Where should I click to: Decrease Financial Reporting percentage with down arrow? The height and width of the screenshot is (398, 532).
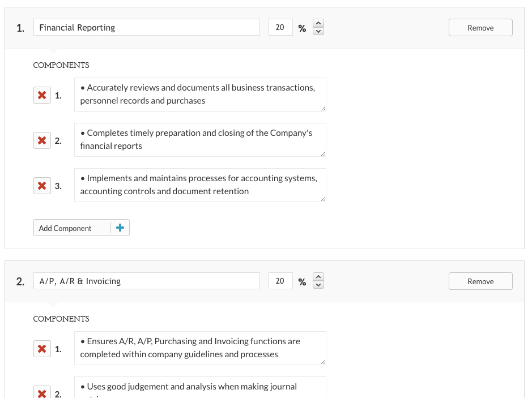pos(318,31)
